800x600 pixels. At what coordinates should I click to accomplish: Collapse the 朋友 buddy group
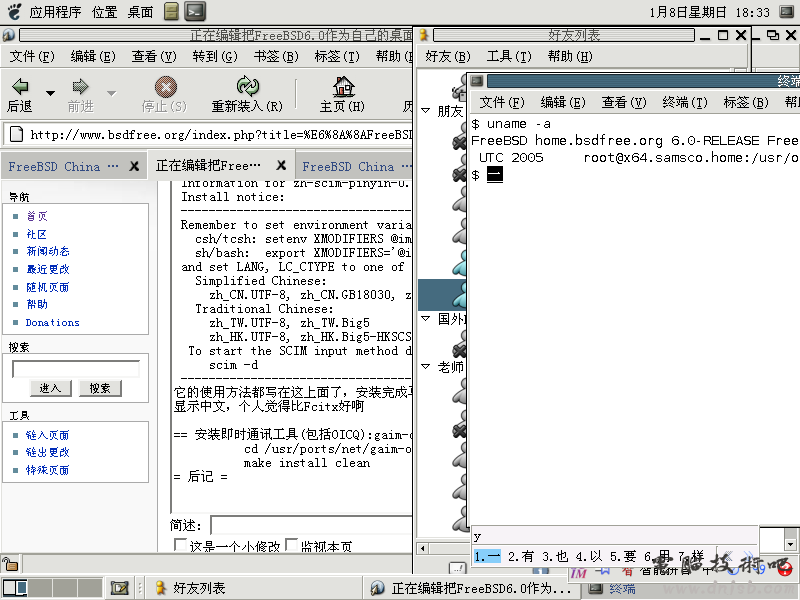tap(426, 110)
